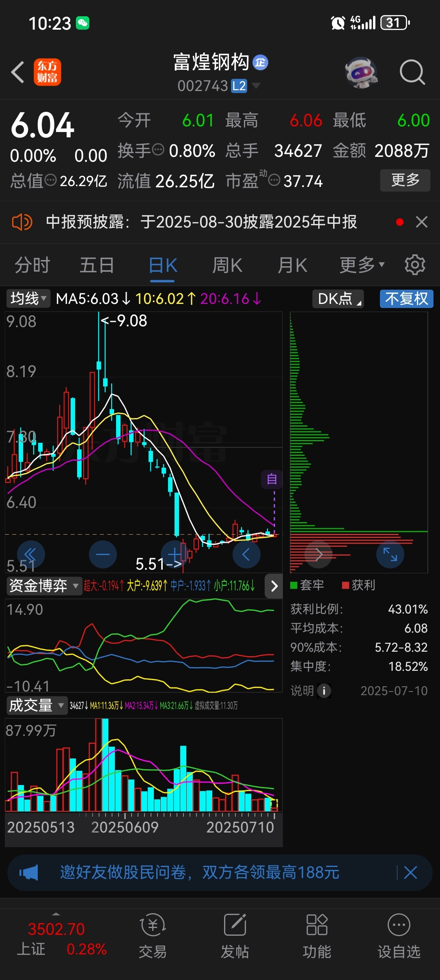Close the 邀好友 promo banner
Viewport: 440px width, 980px height.
tap(410, 872)
